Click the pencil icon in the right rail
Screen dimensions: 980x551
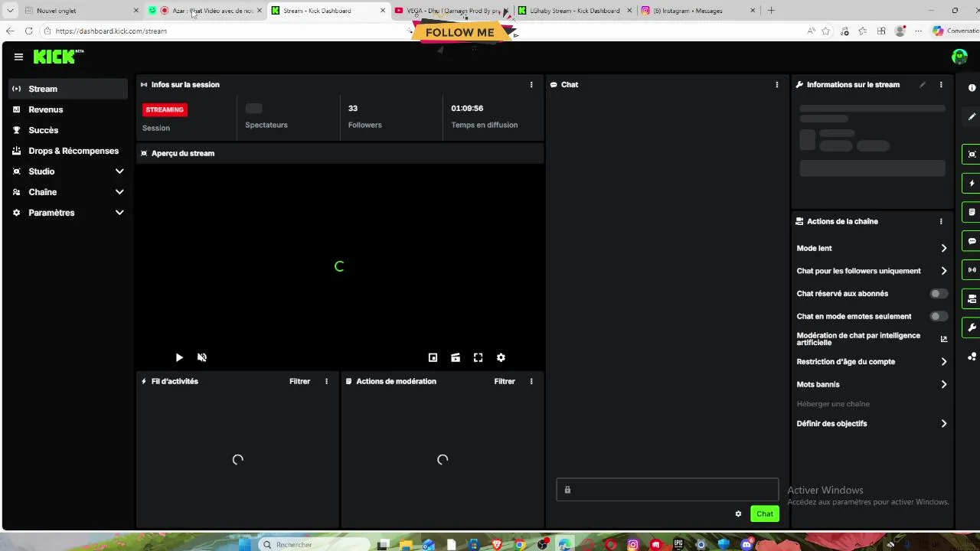[x=972, y=117]
